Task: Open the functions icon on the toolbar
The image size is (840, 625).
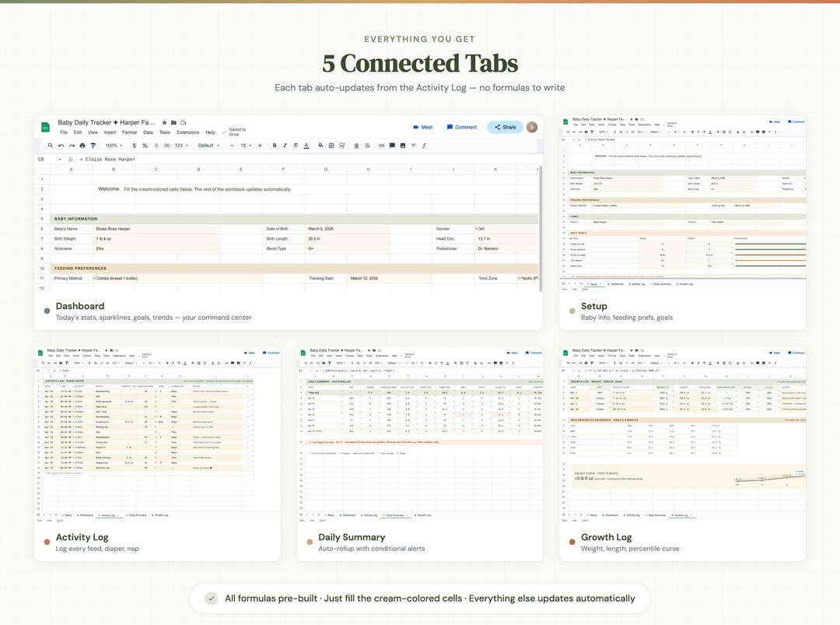Action: [x=424, y=146]
